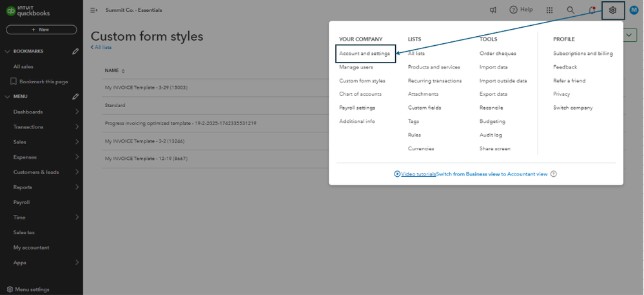This screenshot has width=644, height=295.
Task: Click the megaphone announcements icon
Action: [493, 10]
